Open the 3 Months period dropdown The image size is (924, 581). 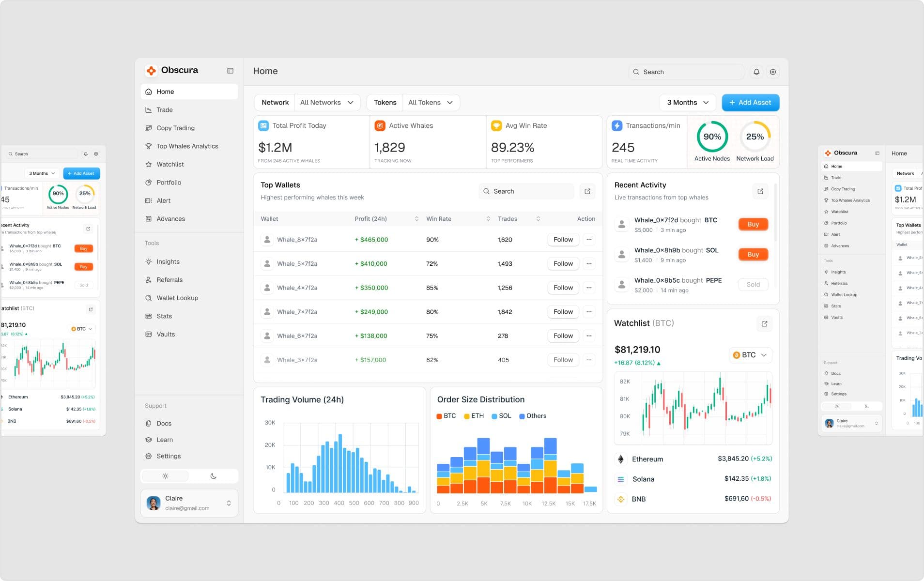688,103
